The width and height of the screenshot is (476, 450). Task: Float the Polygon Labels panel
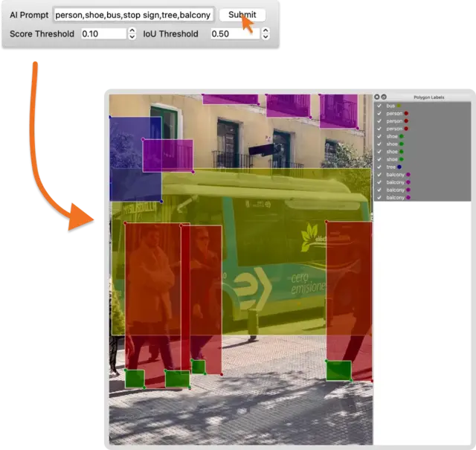tap(384, 97)
